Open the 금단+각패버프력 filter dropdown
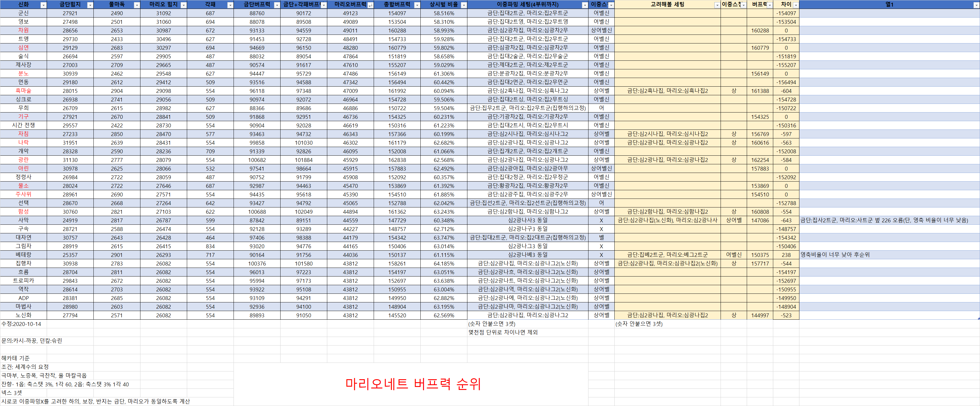Image resolution: width=980 pixels, height=406 pixels. pos(324,5)
